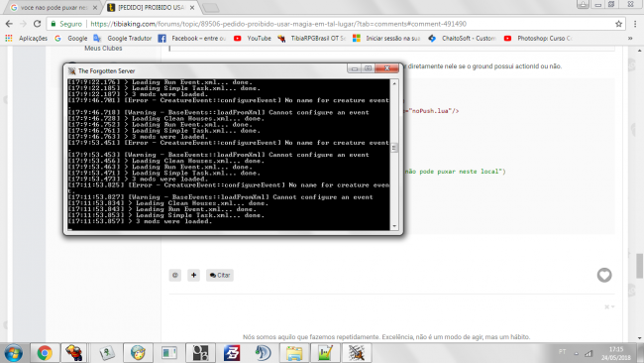Viewport: 644px width, 363px height.
Task: Open the Facebook bookmark
Action: 192,39
